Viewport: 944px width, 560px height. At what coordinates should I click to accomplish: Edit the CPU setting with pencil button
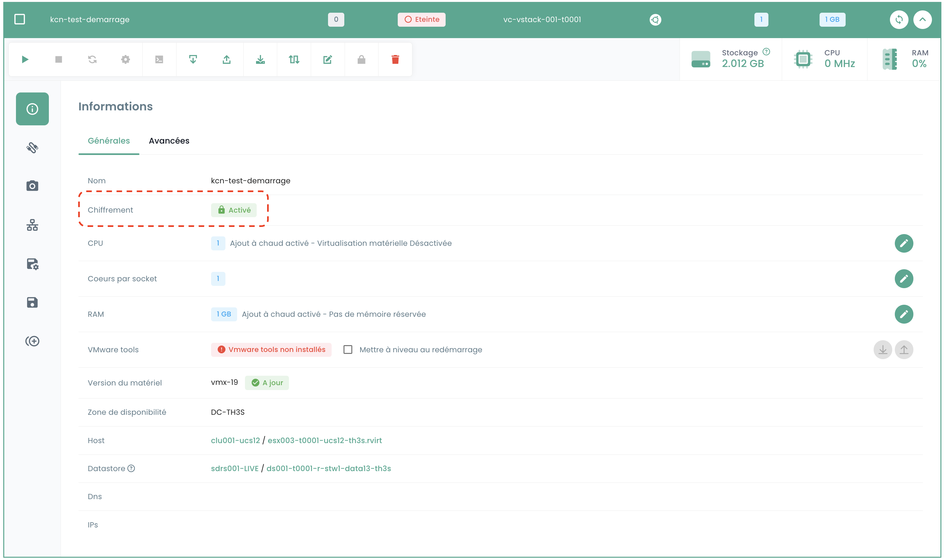coord(903,243)
